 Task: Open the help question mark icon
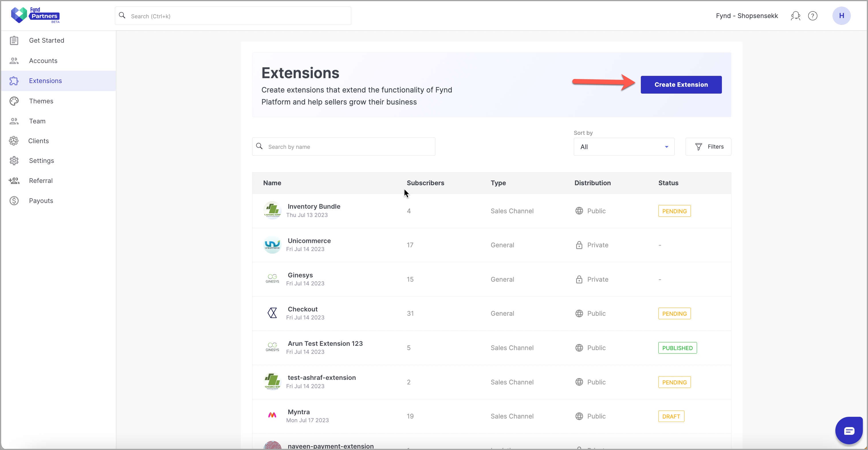click(x=813, y=16)
